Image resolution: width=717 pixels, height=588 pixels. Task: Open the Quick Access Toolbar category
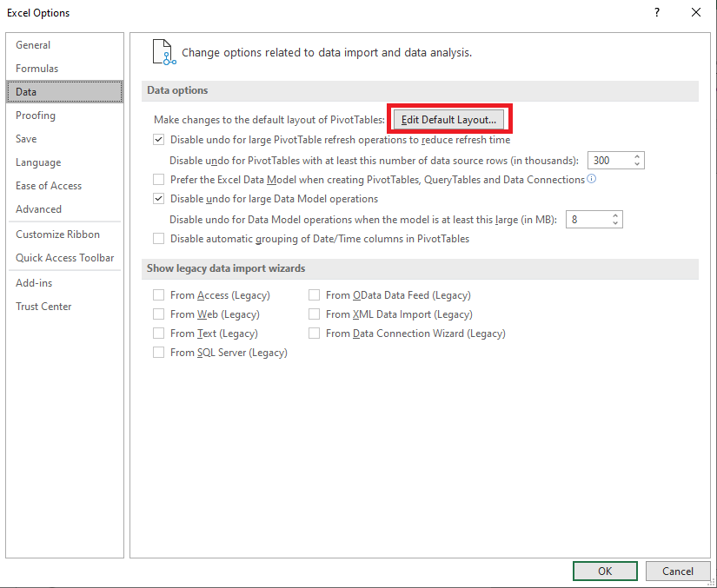click(x=64, y=258)
